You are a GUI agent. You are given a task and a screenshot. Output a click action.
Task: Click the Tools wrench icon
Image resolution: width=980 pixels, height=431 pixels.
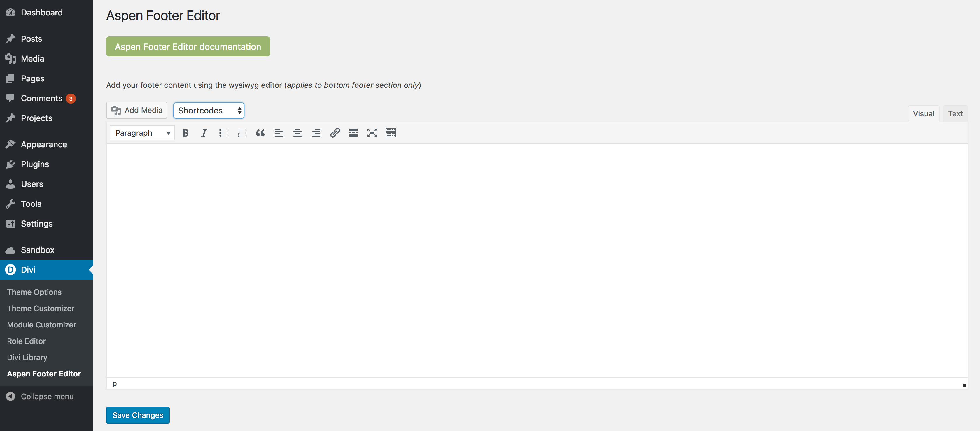pyautogui.click(x=11, y=204)
